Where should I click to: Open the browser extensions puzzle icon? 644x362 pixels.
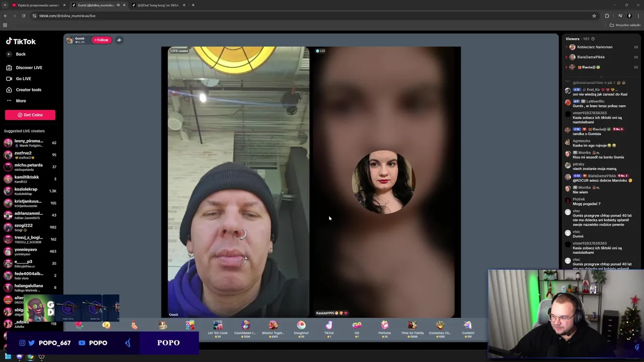click(x=607, y=16)
